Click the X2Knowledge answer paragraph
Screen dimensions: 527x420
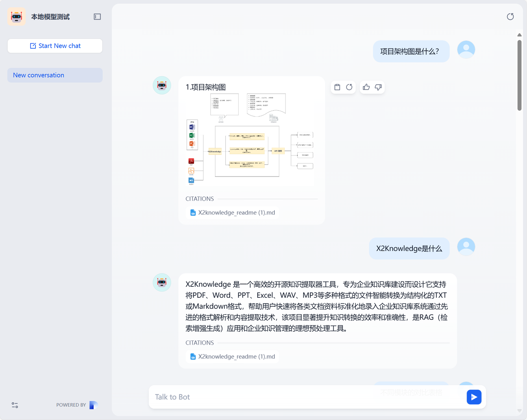click(317, 306)
